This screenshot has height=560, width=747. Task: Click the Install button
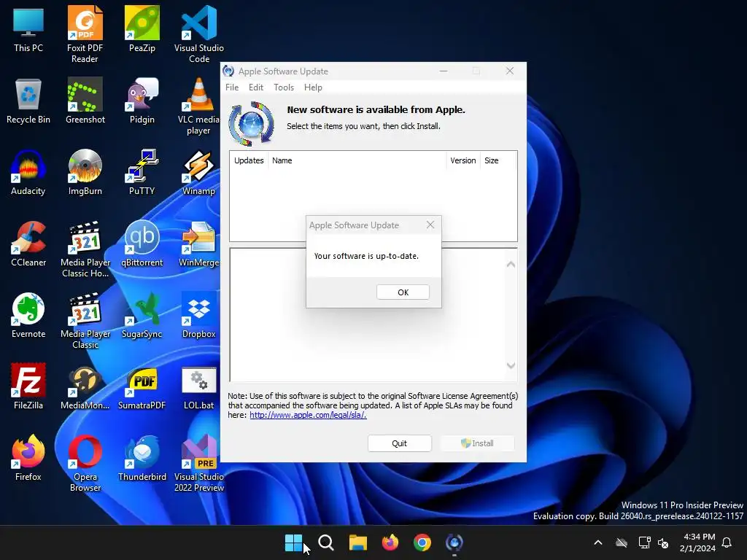[477, 443]
